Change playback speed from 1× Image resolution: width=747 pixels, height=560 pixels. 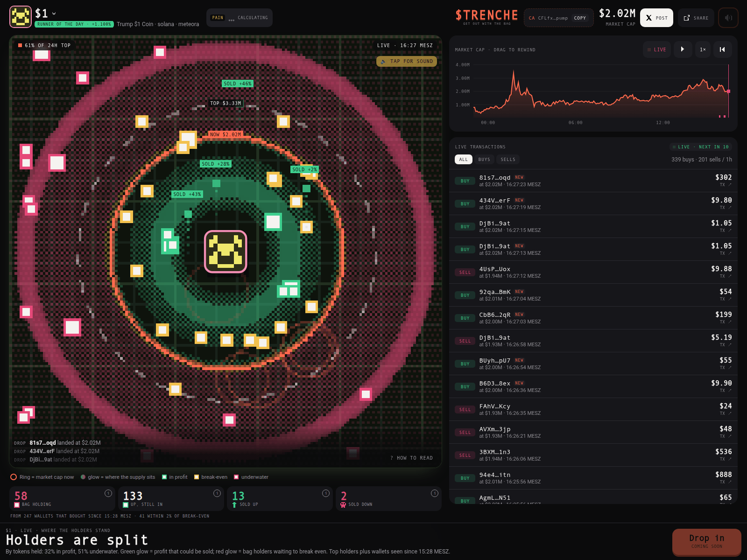[x=703, y=49]
